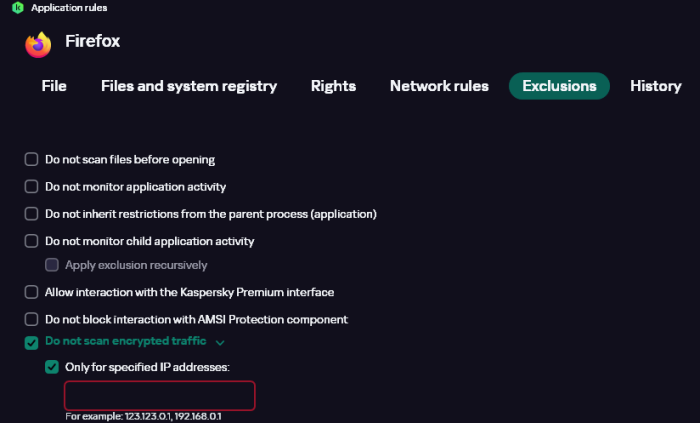View the History tab

pyautogui.click(x=655, y=86)
